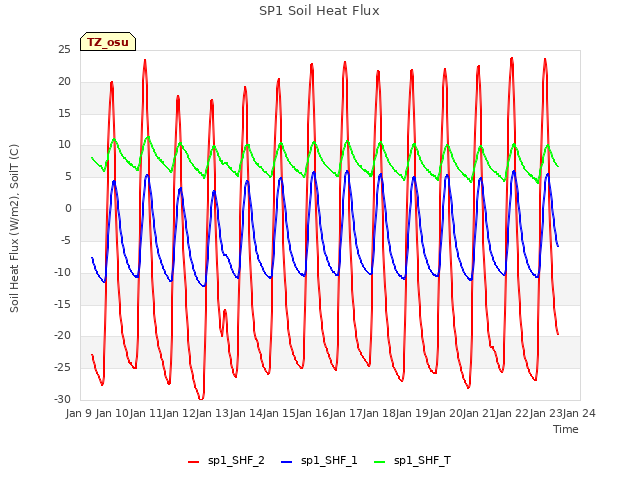Click the TZ_osu annotation label
The height and width of the screenshot is (480, 640).
click(x=108, y=42)
